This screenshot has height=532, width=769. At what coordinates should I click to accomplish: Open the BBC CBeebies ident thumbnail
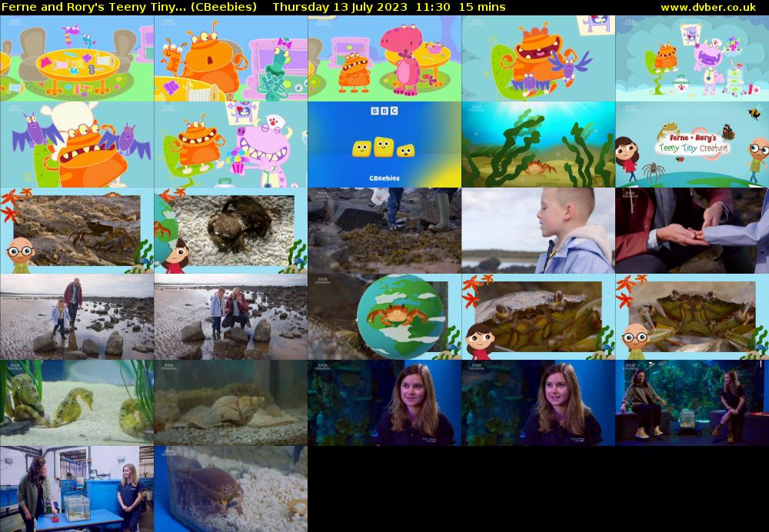[384, 145]
